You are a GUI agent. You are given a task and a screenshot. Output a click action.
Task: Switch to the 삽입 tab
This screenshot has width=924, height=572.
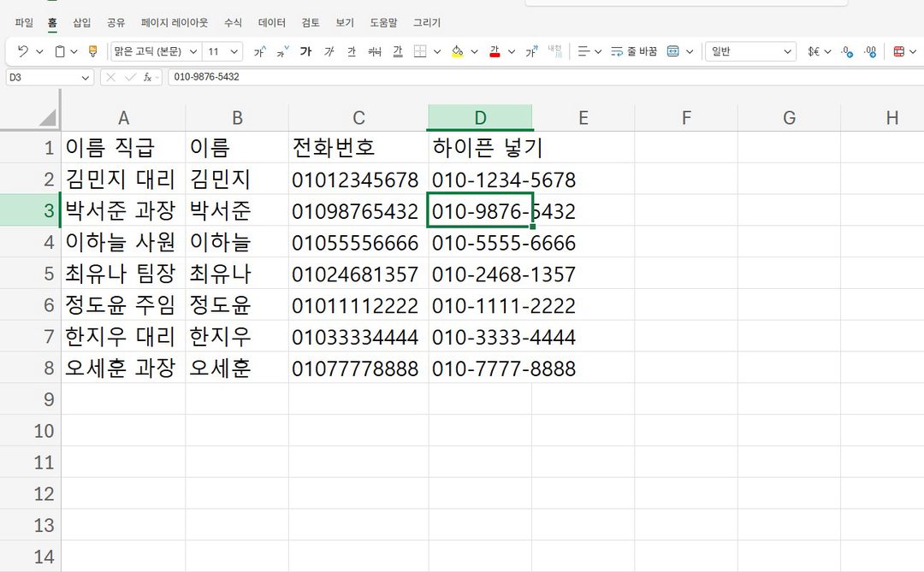(x=82, y=22)
